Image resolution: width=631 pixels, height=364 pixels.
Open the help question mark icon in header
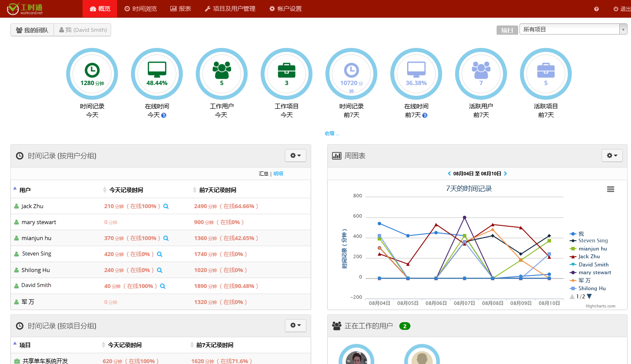click(x=596, y=9)
